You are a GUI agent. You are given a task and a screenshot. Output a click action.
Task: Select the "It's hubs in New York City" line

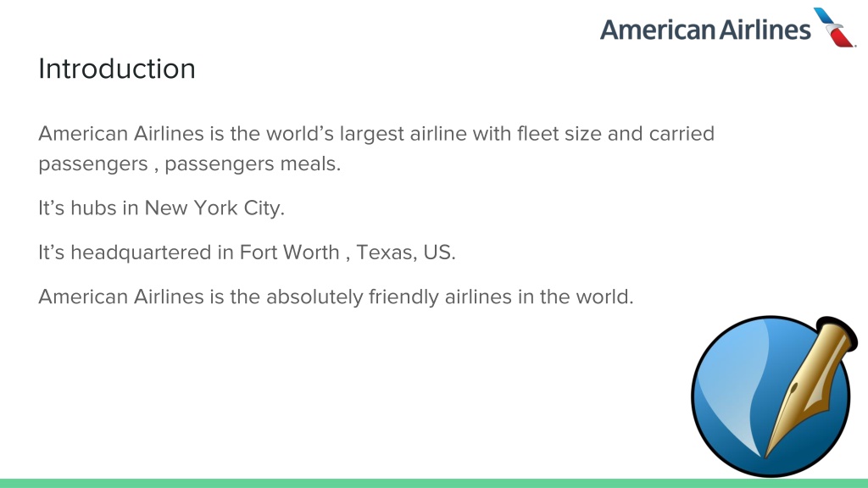161,208
